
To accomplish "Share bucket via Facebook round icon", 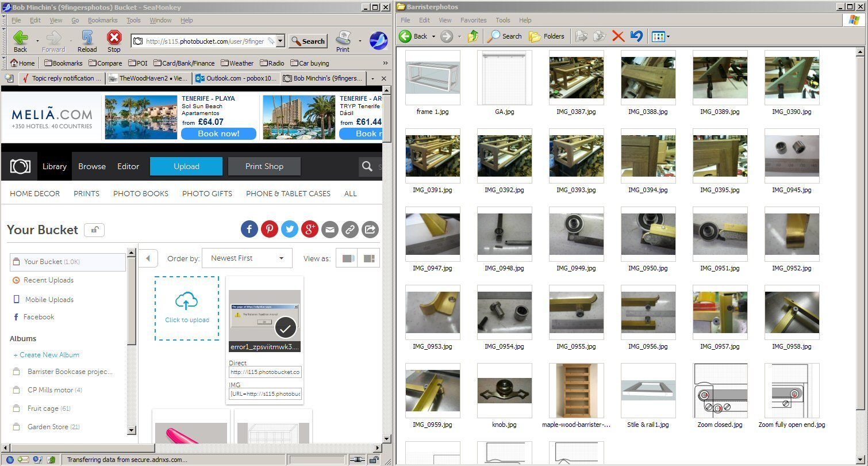I will tap(249, 229).
